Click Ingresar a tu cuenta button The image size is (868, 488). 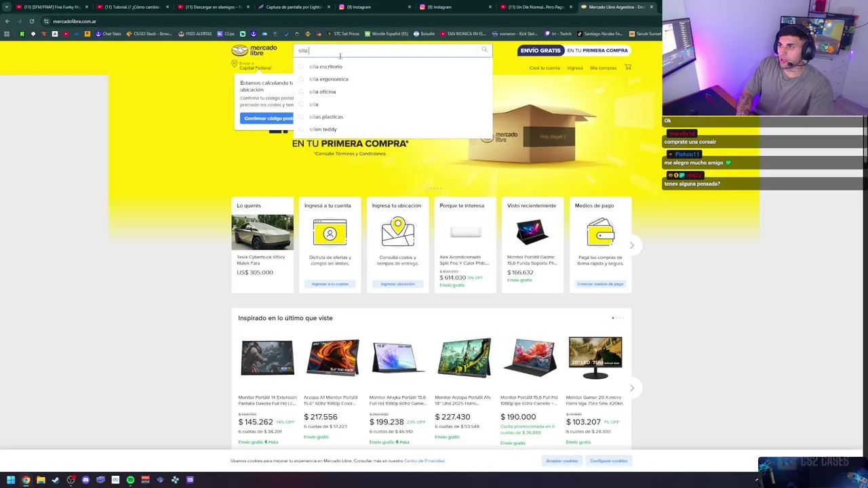click(x=330, y=284)
